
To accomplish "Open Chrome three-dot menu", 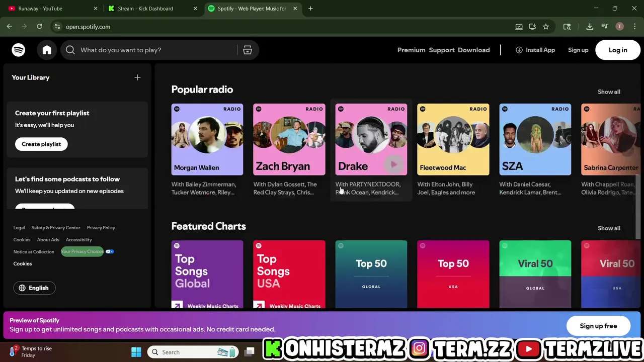I will [x=634, y=27].
